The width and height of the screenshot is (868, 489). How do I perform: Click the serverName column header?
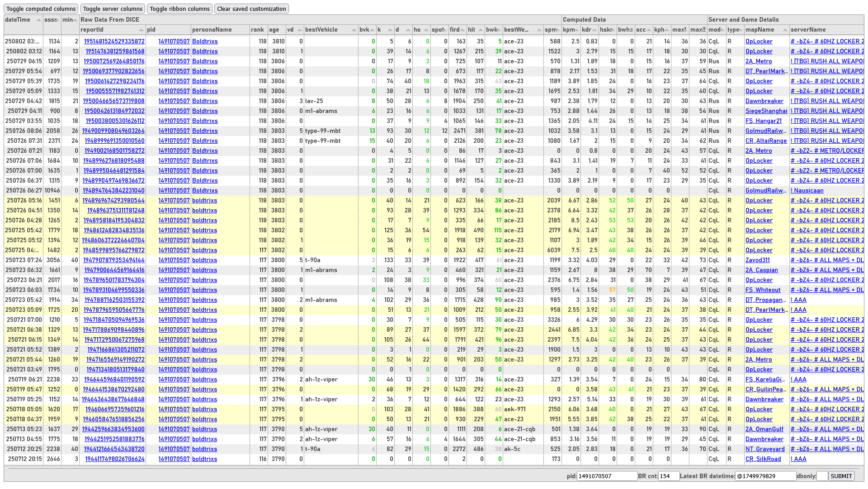[x=826, y=30]
